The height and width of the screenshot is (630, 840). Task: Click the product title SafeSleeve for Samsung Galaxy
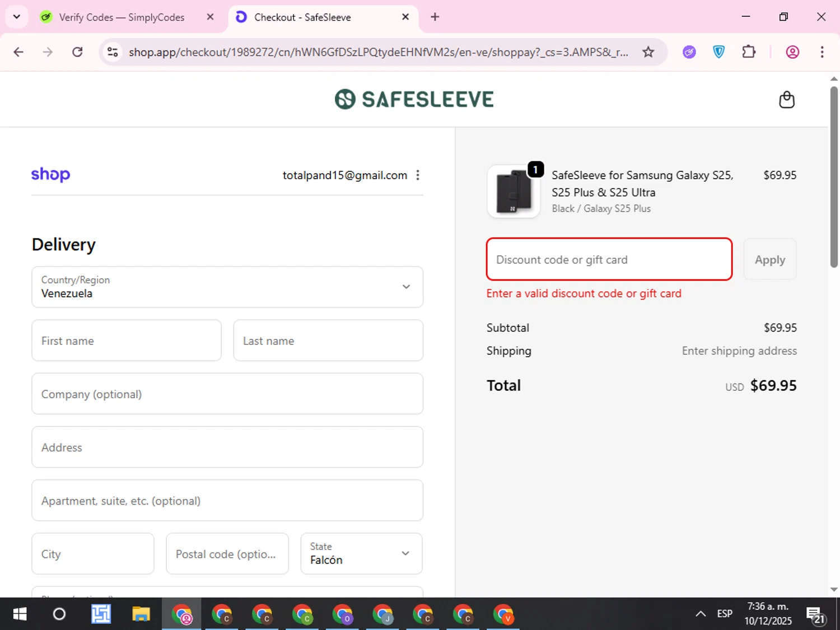(x=643, y=184)
